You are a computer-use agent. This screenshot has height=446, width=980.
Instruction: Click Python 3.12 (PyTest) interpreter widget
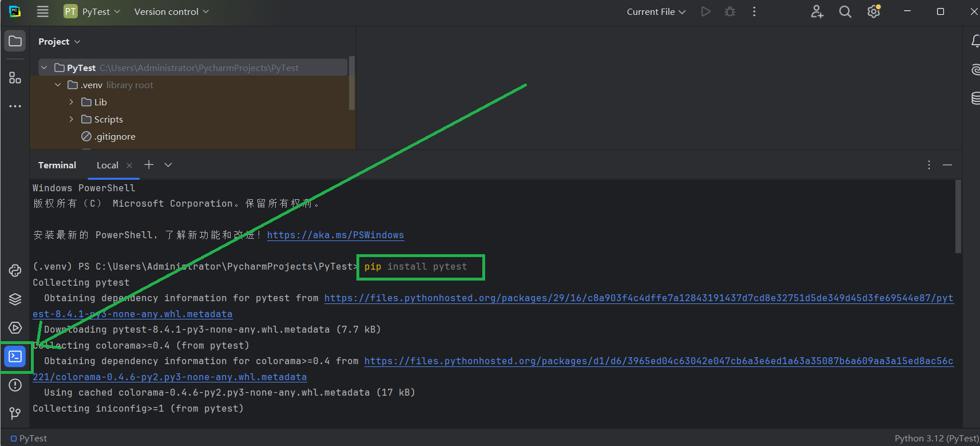tap(937, 439)
